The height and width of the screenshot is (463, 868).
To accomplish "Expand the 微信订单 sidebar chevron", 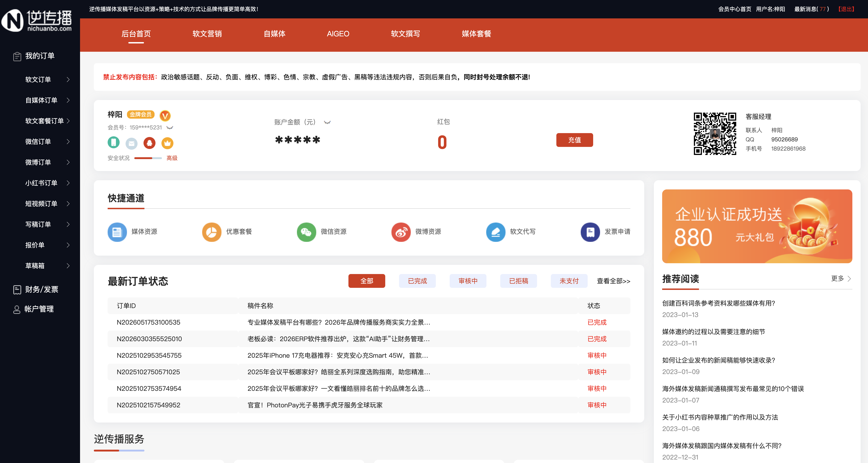I will pos(68,141).
